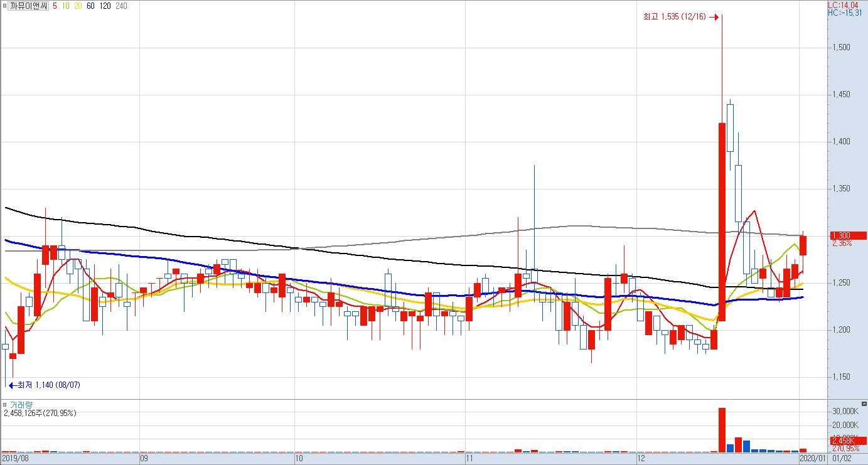Click the 270.95% volume ratio label
868x465 pixels.
coord(845,448)
